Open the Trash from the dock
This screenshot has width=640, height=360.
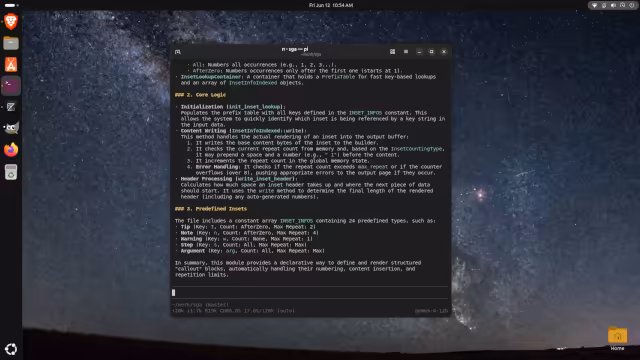click(x=11, y=172)
